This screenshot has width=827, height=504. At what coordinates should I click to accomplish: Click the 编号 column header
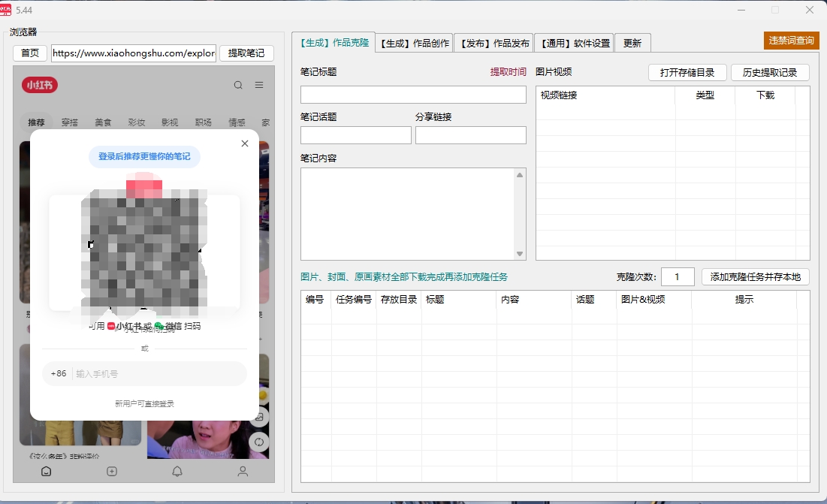point(316,300)
